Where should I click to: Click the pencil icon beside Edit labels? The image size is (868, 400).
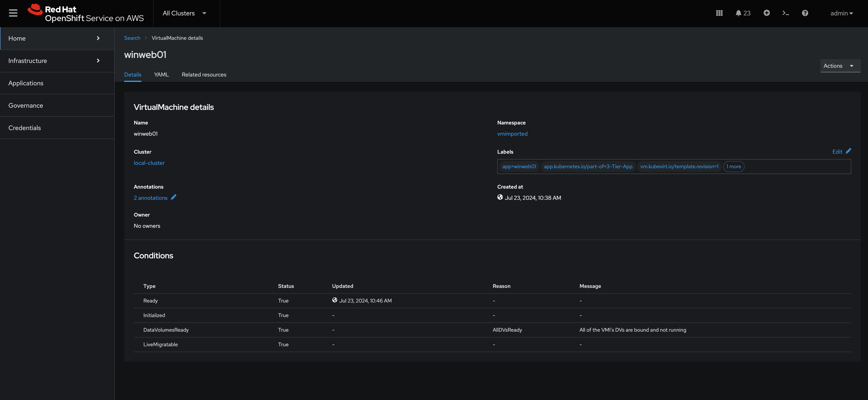click(x=848, y=151)
